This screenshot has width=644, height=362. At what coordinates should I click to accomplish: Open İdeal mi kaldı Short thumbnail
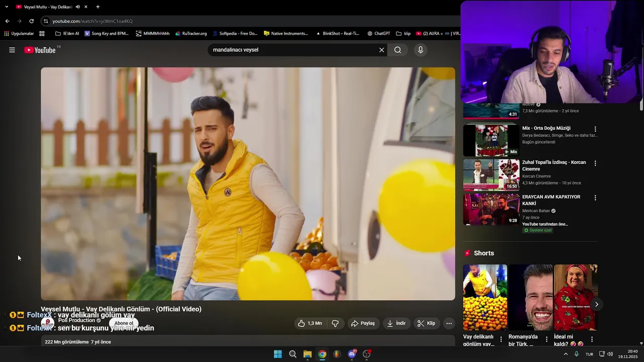coord(576,297)
